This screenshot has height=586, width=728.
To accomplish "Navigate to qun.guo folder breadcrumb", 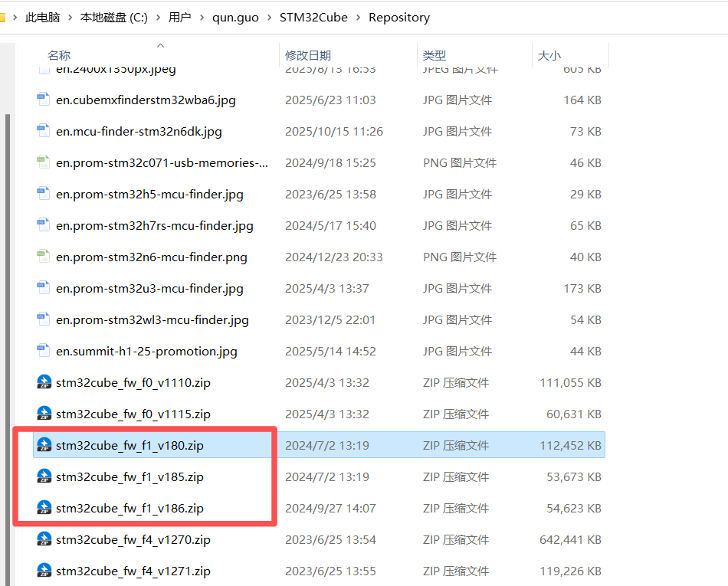I will [235, 18].
